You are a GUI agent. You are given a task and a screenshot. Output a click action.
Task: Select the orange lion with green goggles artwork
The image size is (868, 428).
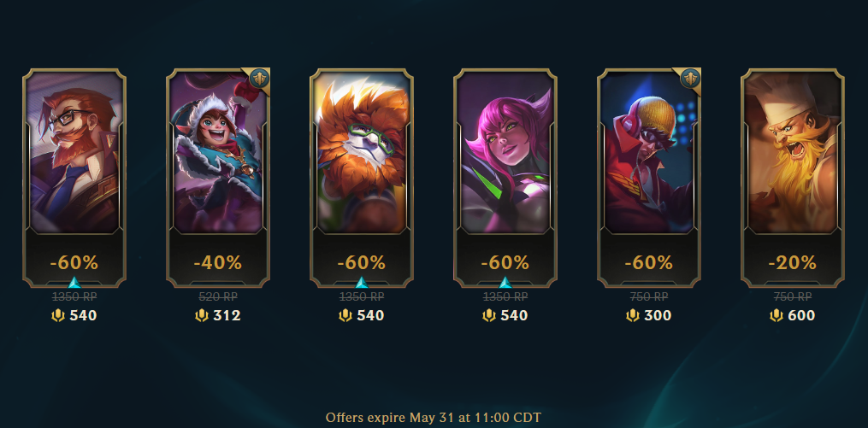coord(362,151)
